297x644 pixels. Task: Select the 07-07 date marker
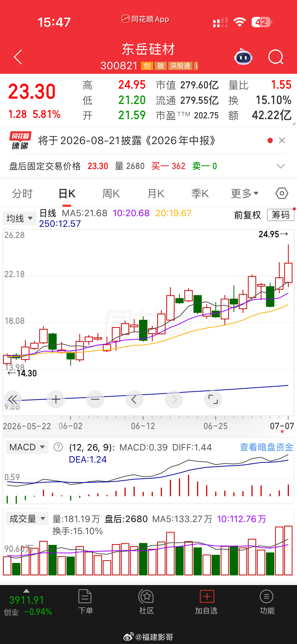coord(282,426)
